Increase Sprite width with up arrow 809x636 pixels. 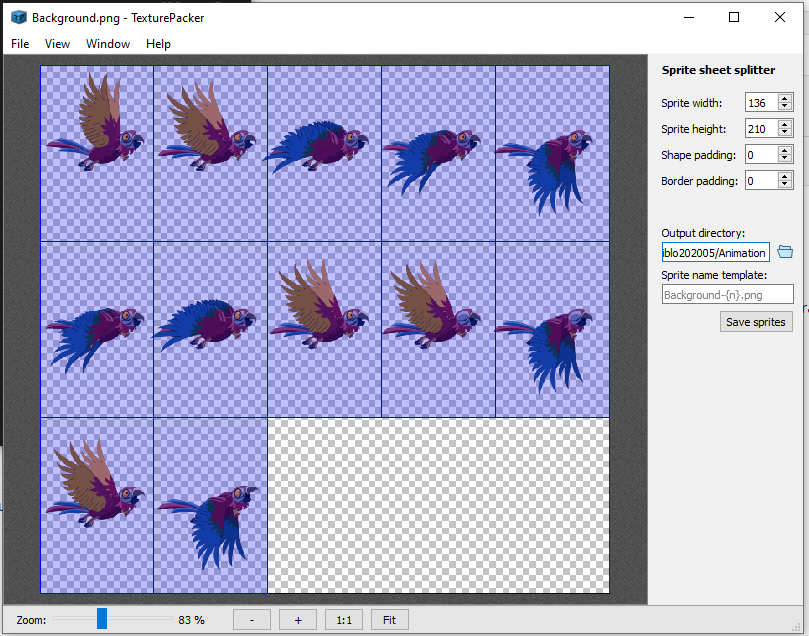(x=784, y=99)
